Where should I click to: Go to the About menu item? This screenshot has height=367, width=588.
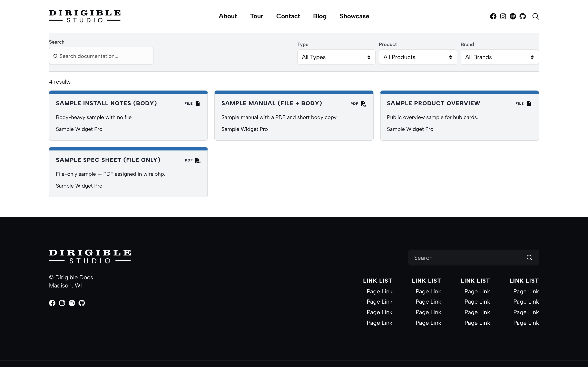coord(228,16)
